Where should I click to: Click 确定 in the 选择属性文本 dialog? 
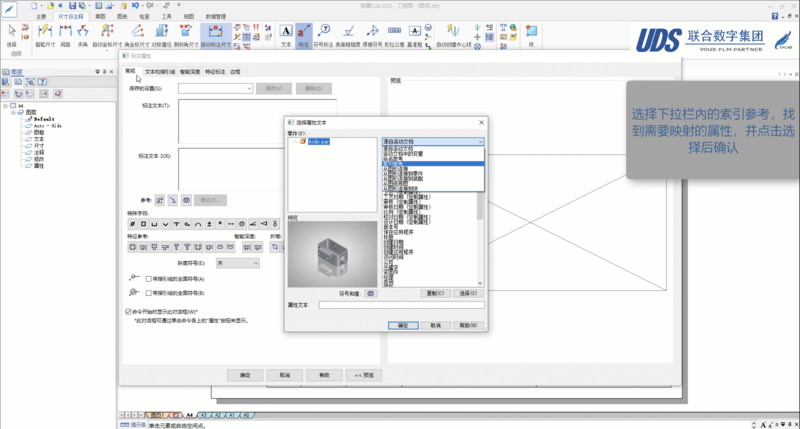pyautogui.click(x=402, y=325)
